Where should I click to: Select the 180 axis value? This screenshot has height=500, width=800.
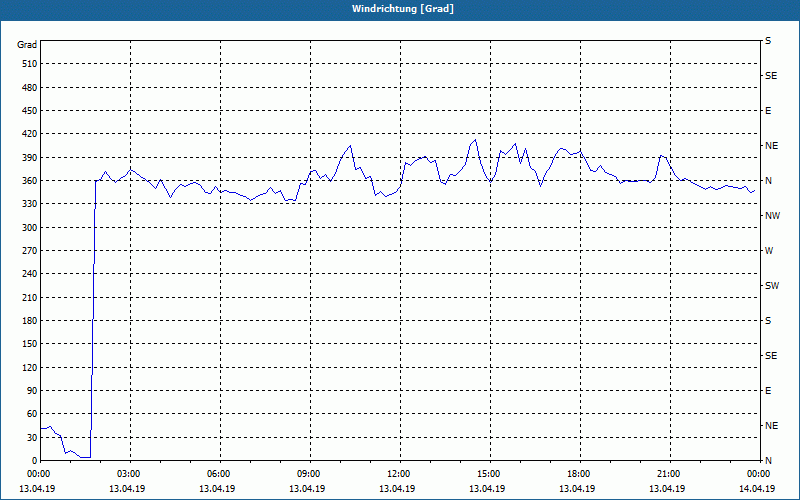pos(29,321)
